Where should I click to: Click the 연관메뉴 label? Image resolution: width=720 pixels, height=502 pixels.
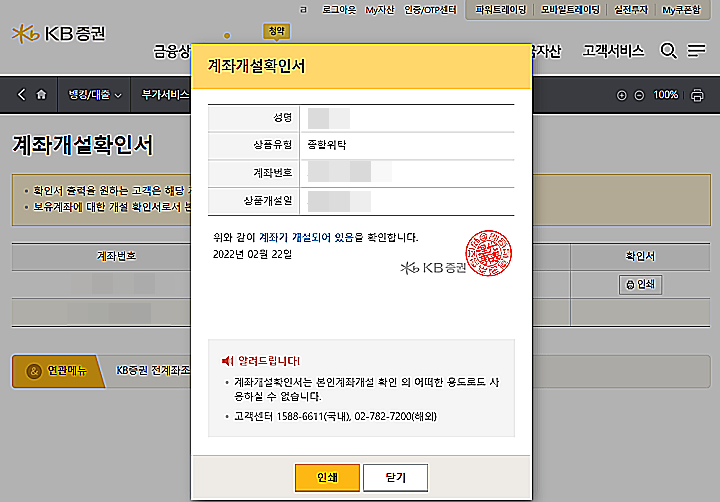coord(58,371)
